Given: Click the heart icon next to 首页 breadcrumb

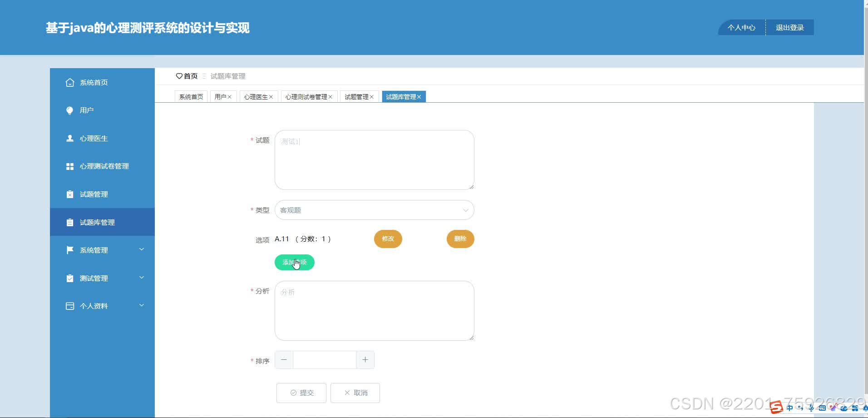Looking at the screenshot, I should click(179, 76).
